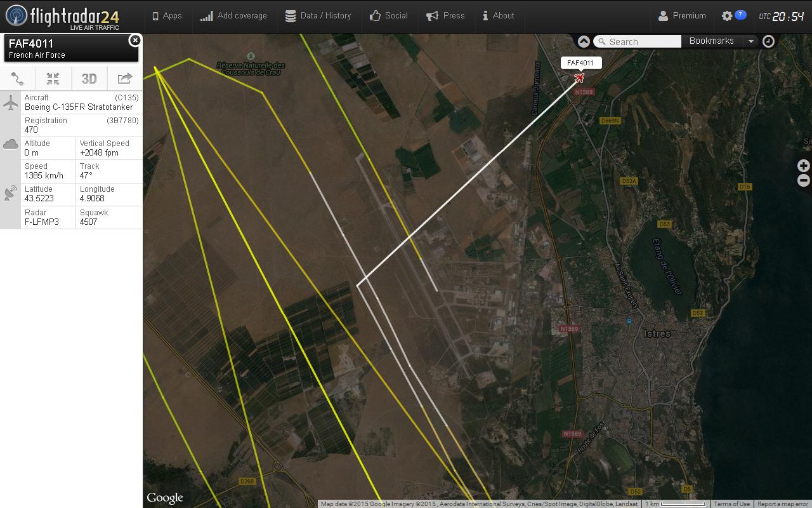Click the Boeing C-135FR Stratotanker text

tap(79, 107)
